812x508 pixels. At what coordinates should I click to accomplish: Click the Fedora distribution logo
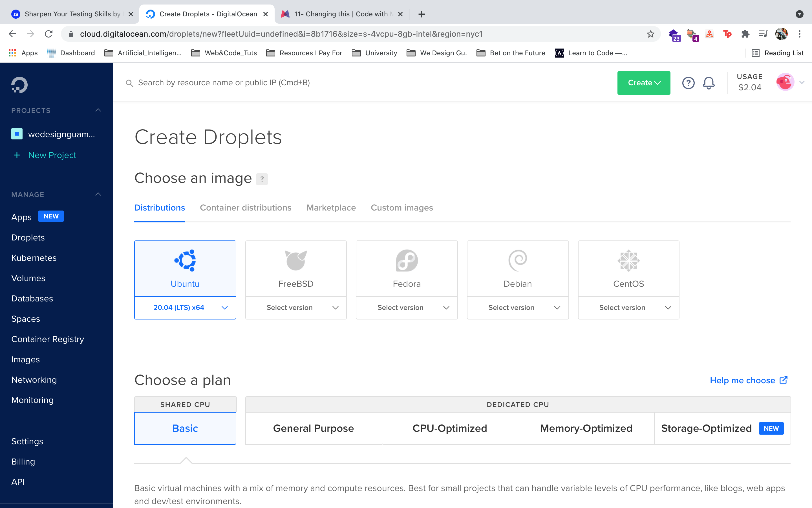[407, 260]
